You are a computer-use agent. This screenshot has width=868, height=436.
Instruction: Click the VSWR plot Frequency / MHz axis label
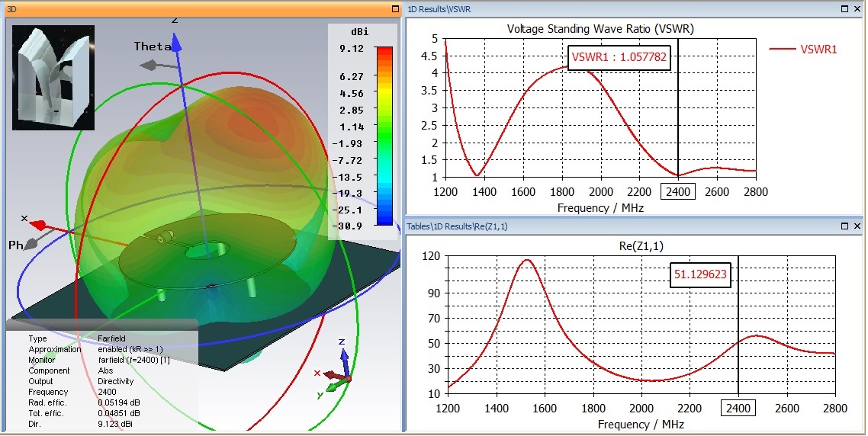600,208
